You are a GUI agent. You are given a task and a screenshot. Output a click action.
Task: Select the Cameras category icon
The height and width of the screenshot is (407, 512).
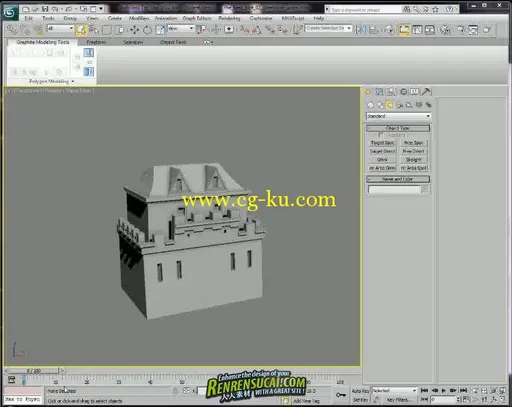pyautogui.click(x=399, y=105)
